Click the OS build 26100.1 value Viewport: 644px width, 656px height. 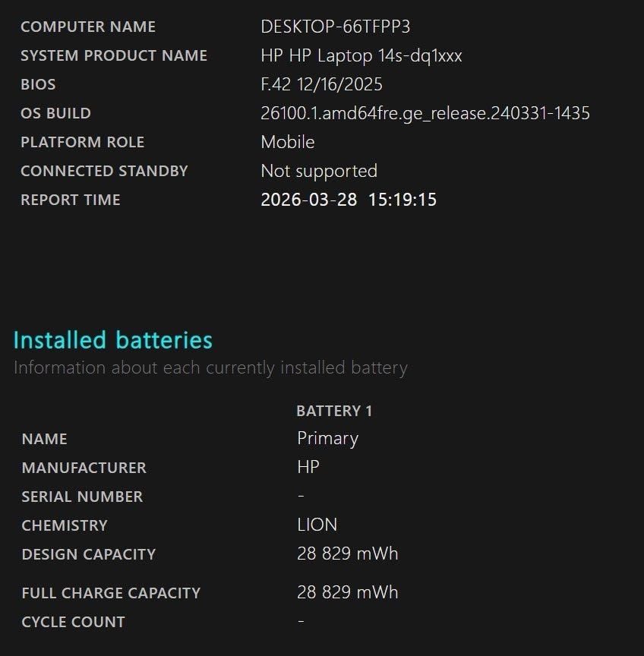pyautogui.click(x=425, y=113)
